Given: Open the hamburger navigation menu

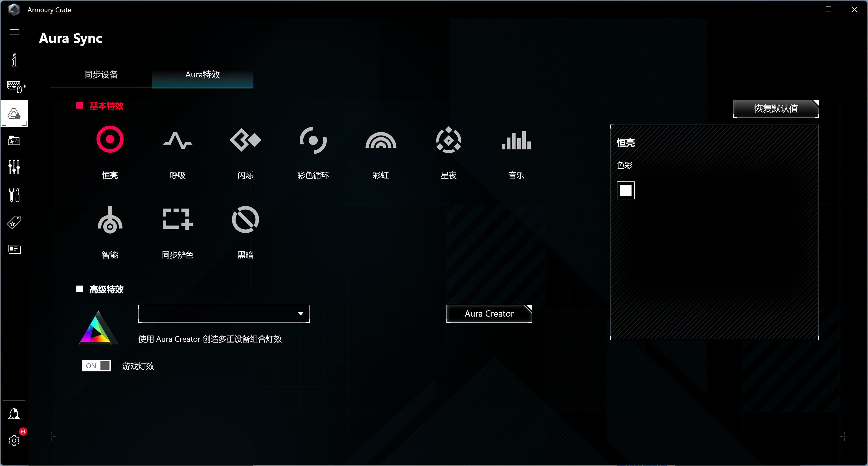Looking at the screenshot, I should [14, 32].
